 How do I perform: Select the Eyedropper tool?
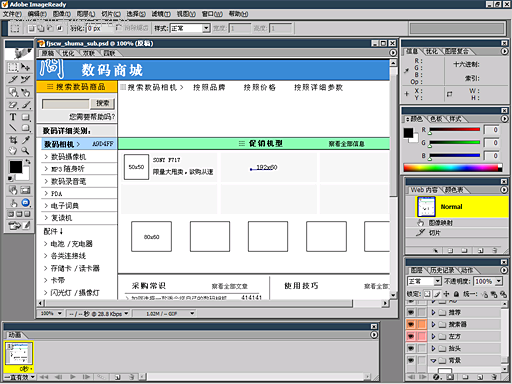[x=25, y=140]
